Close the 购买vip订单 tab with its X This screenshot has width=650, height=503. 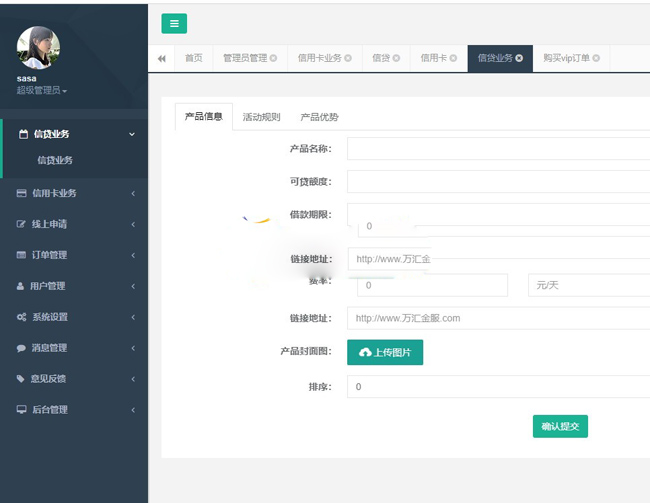coord(597,59)
